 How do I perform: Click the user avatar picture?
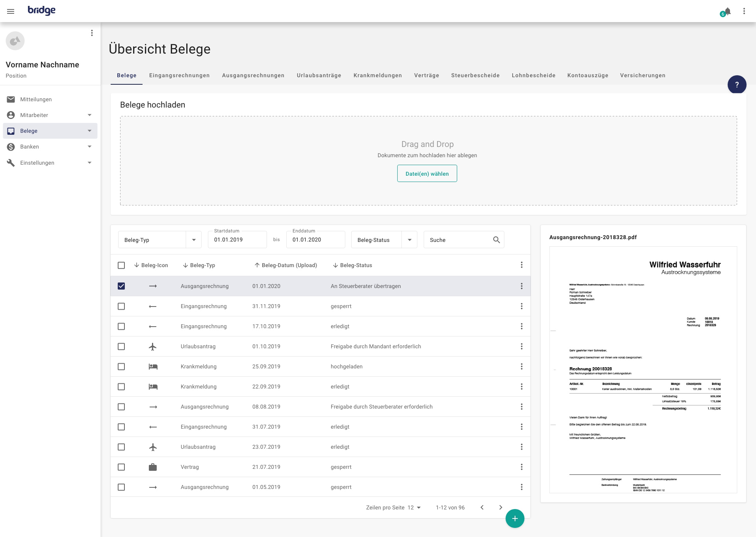point(15,41)
